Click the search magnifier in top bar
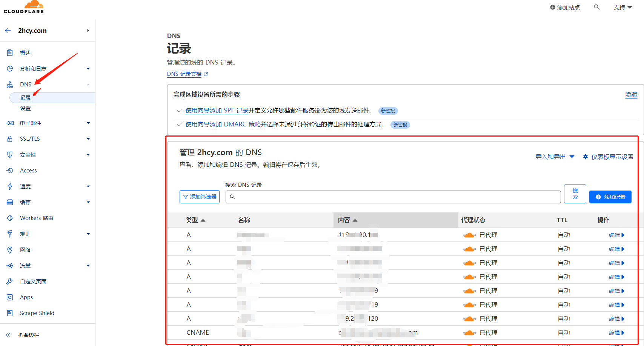 click(596, 7)
